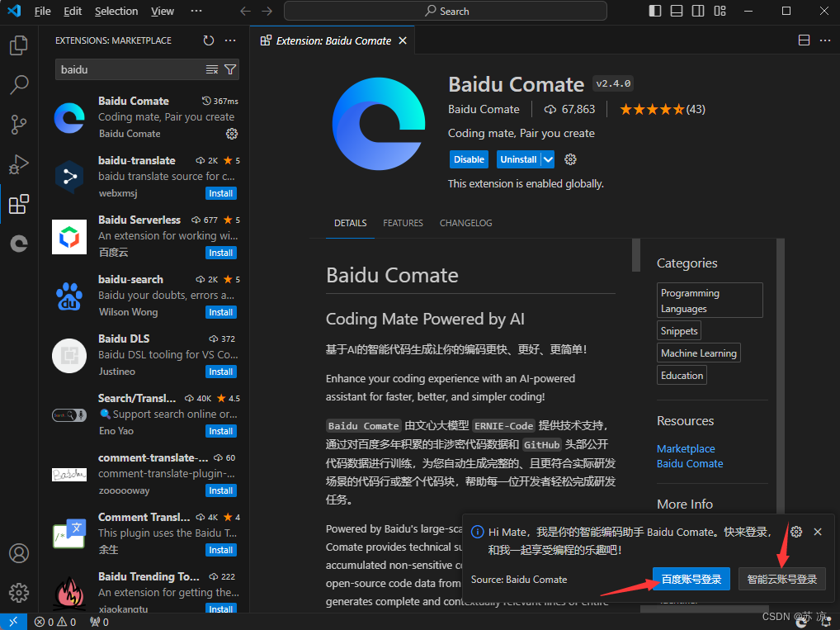The height and width of the screenshot is (630, 840).
Task: Click 智能云账号登录 button
Action: (x=781, y=579)
